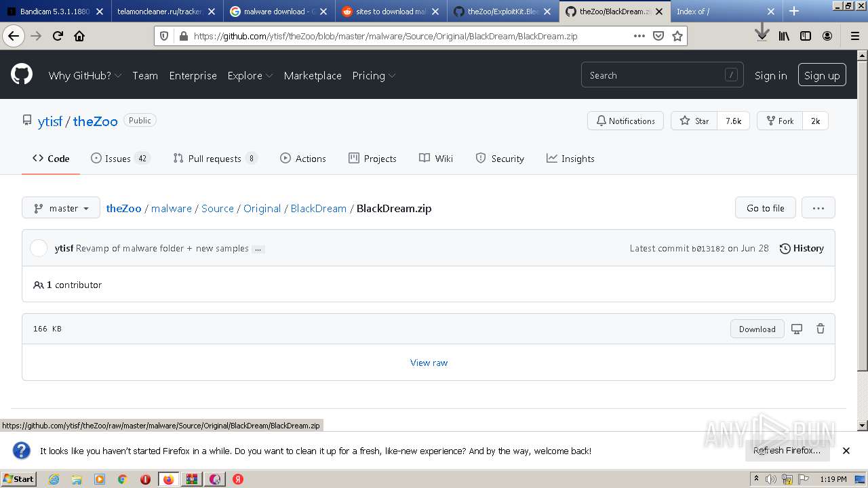Image resolution: width=868 pixels, height=488 pixels.
Task: Open the BlackDream folder breadcrumb
Action: [319, 208]
